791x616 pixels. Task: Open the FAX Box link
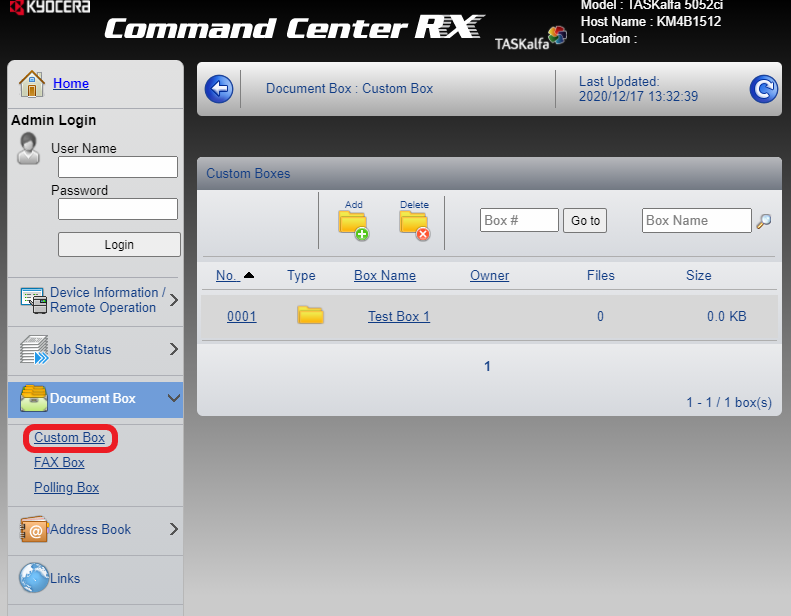tap(59, 463)
